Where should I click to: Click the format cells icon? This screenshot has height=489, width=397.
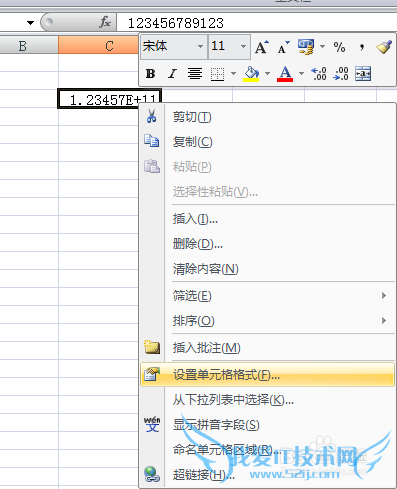152,374
